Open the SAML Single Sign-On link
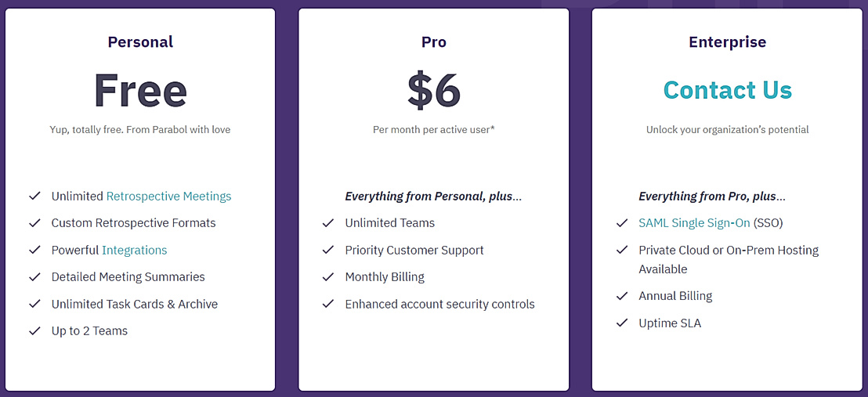Viewport: 868px width, 397px height. point(694,223)
